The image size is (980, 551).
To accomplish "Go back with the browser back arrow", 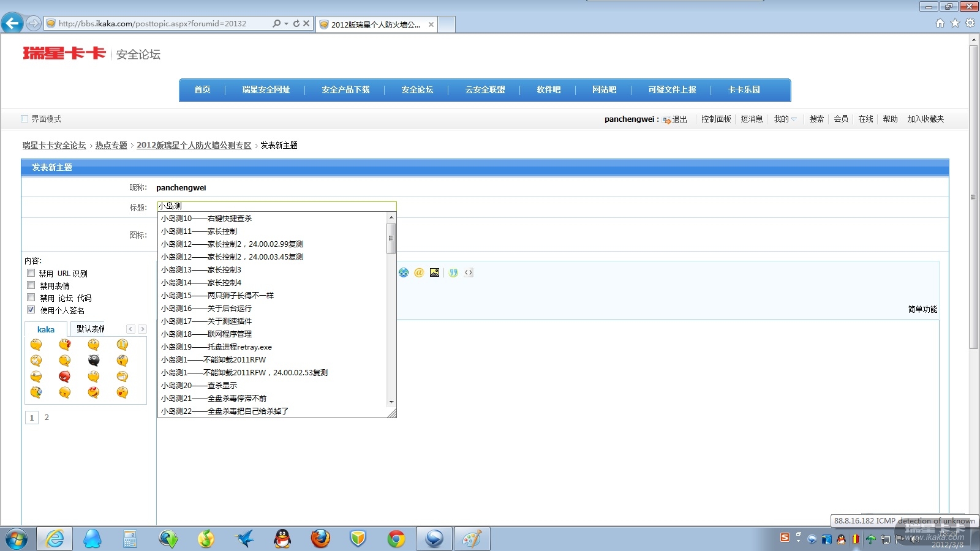I will 12,23.
